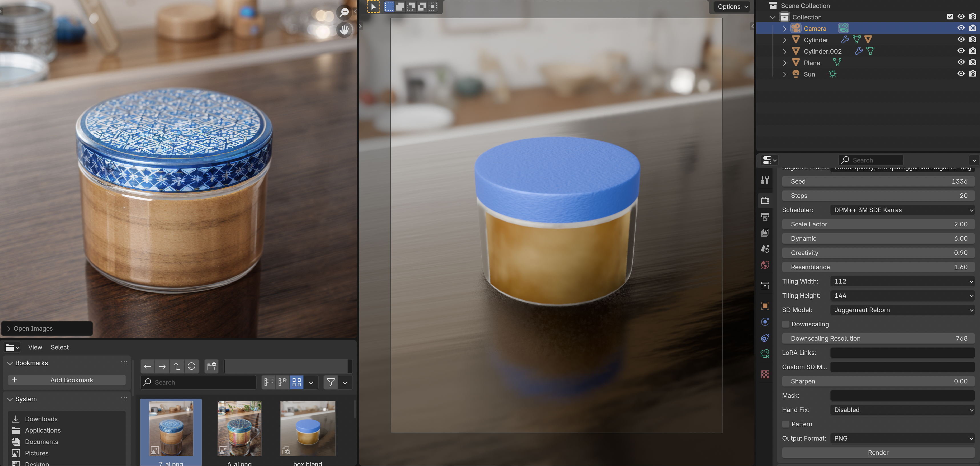Image resolution: width=980 pixels, height=466 pixels.
Task: Open the Tool properties tab
Action: (x=765, y=180)
